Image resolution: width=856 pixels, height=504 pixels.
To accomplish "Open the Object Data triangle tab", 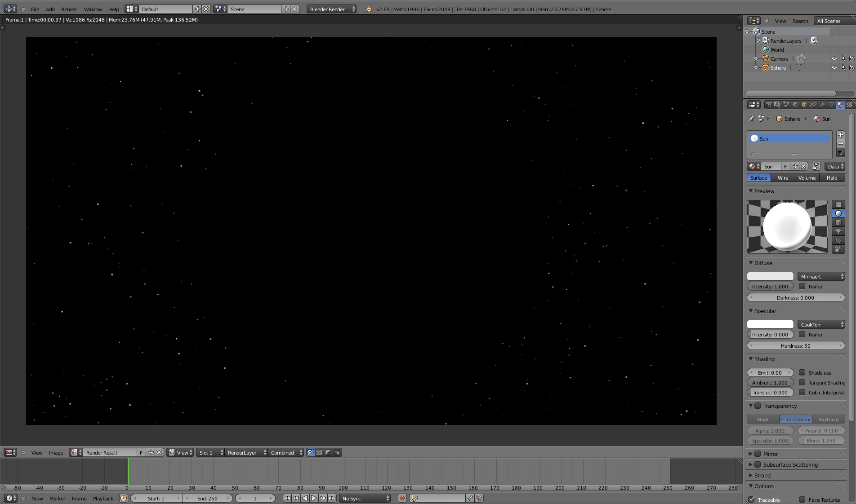I will tap(831, 105).
